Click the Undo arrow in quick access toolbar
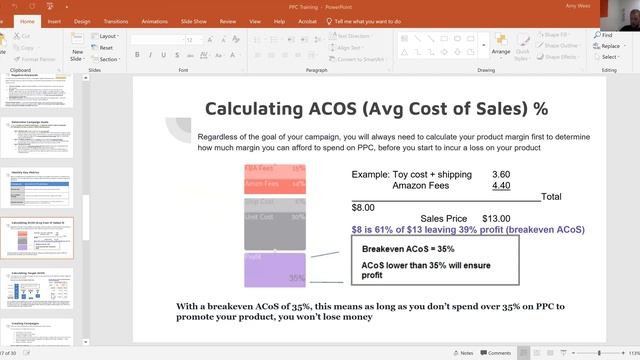This screenshot has height=360, width=640. tap(15, 7)
